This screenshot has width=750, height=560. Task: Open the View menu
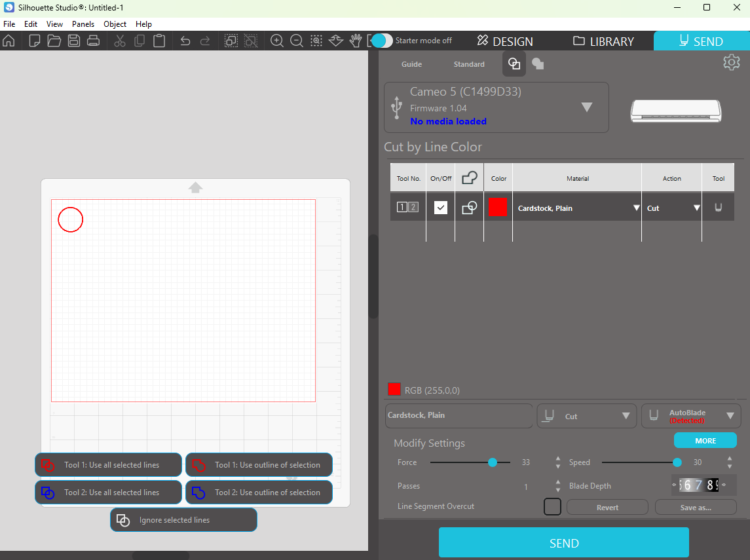(x=54, y=24)
